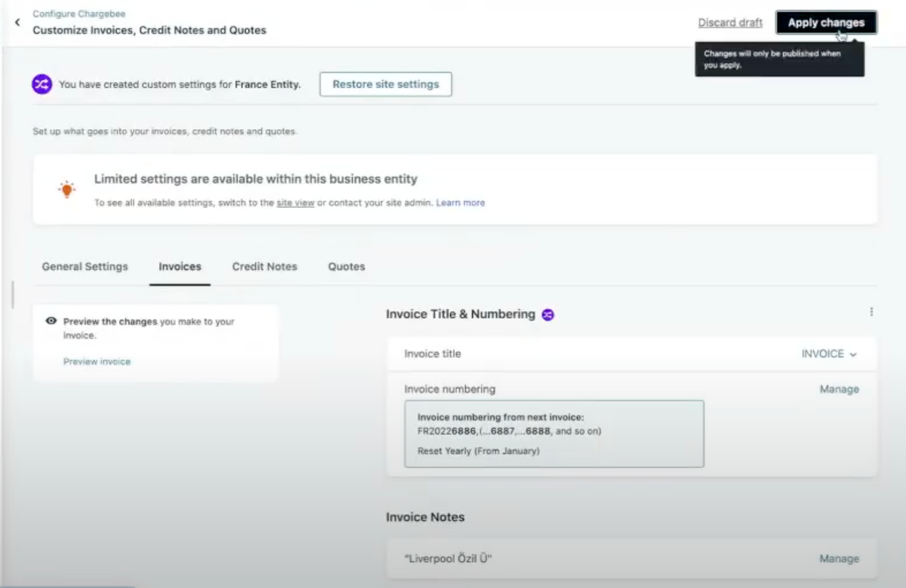The image size is (906, 588).
Task: Click the eye icon beside Preview the changes
Action: [x=51, y=321]
